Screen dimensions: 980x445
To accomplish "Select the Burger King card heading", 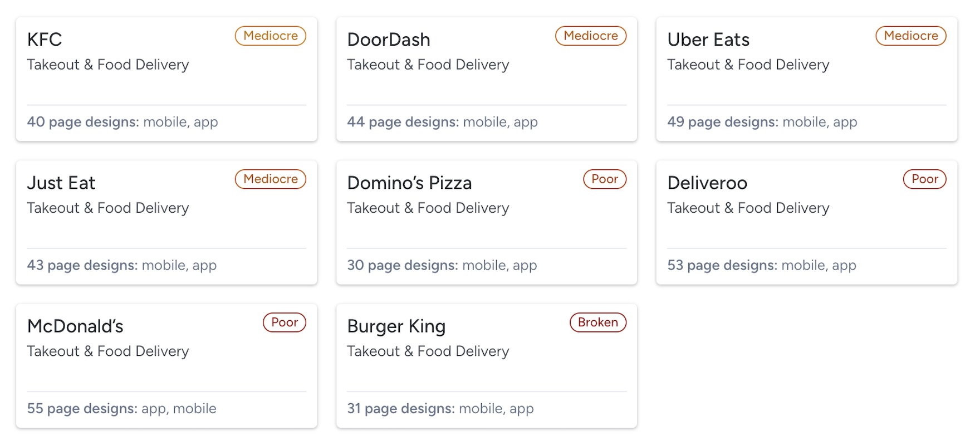I will click(396, 326).
